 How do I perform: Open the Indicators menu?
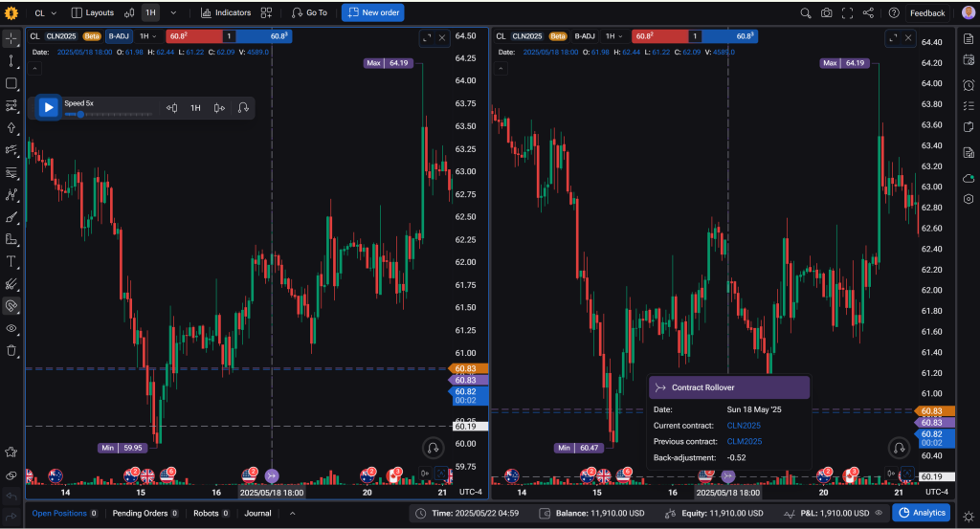(226, 12)
